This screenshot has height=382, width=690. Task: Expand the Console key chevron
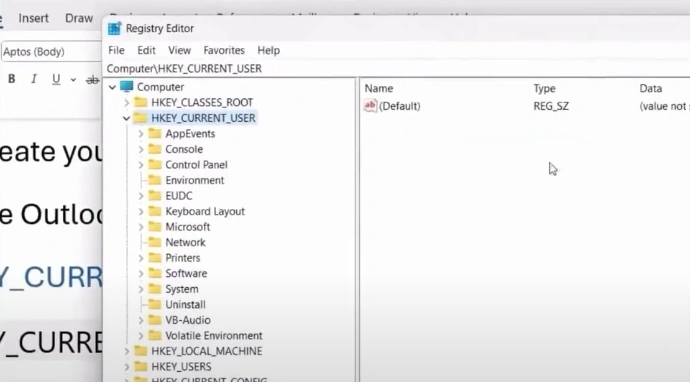coord(141,149)
